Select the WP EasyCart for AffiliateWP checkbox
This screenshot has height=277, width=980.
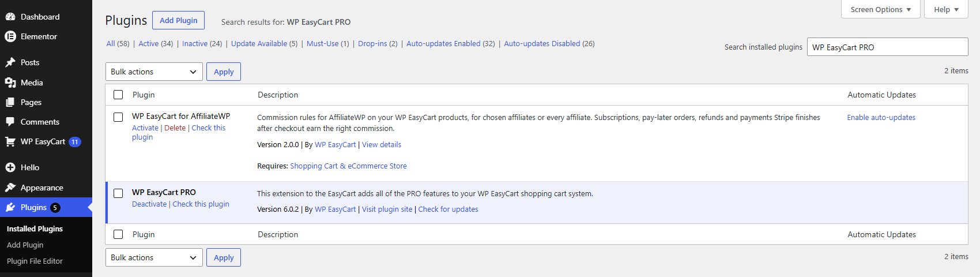click(118, 117)
